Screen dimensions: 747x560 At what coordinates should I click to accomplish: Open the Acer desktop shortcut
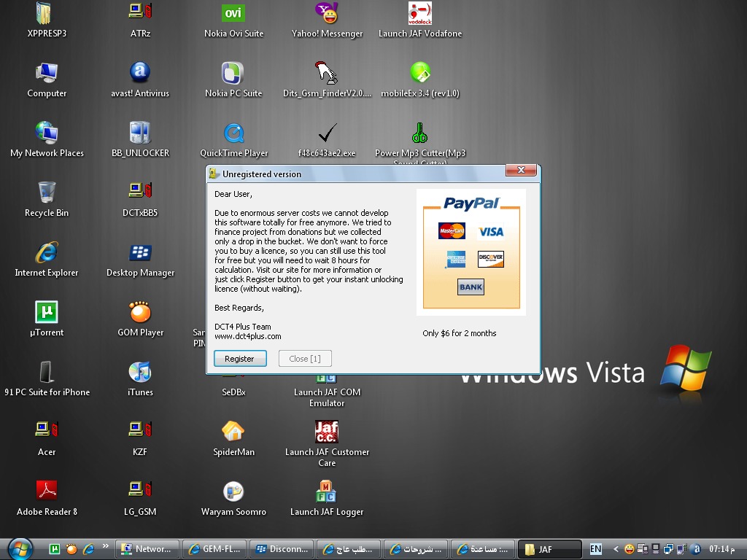47,429
